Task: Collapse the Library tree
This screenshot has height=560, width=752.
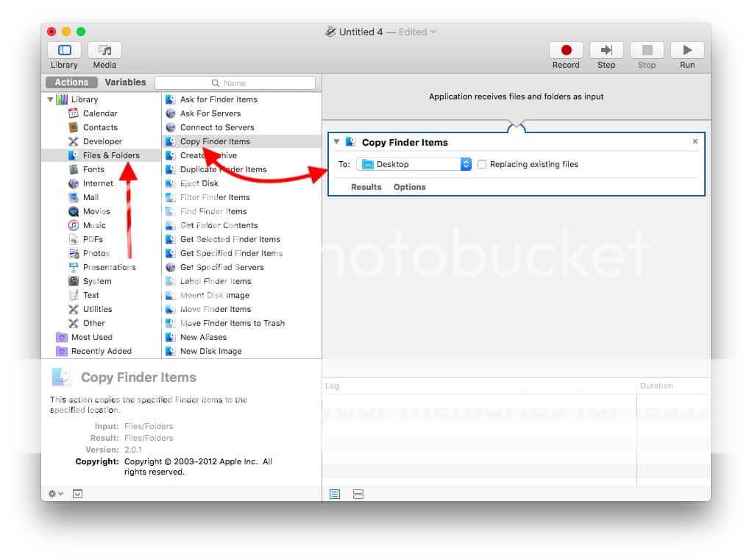Action: 50,99
